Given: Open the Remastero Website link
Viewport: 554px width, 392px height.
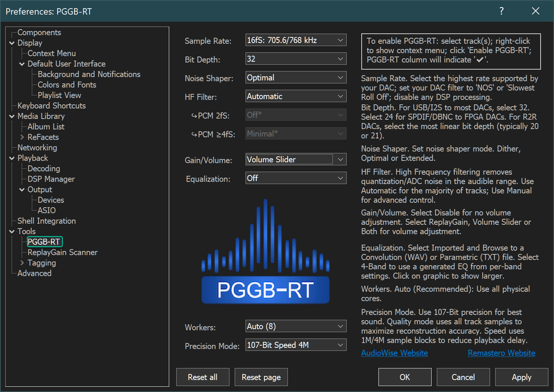Looking at the screenshot, I should 502,353.
